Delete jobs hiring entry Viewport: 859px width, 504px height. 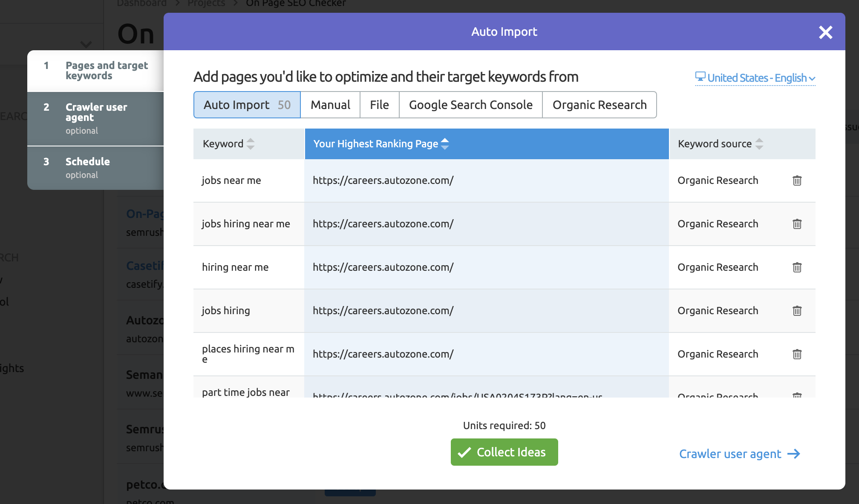797,310
